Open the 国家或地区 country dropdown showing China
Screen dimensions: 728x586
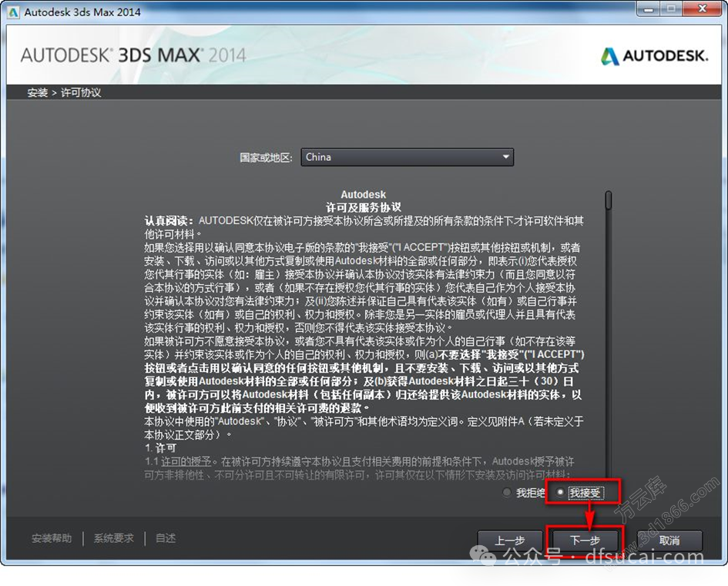(408, 157)
